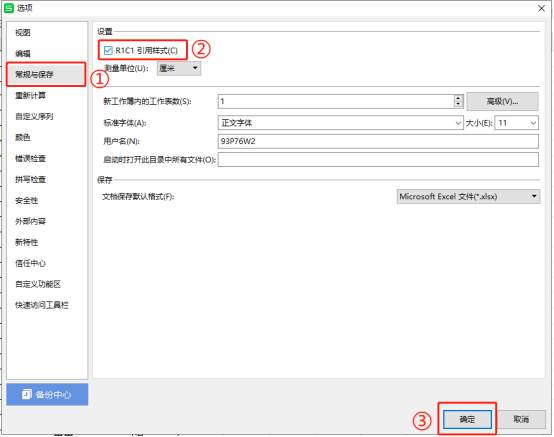
Task: Go to 自定义序列 settings
Action: [x=34, y=116]
